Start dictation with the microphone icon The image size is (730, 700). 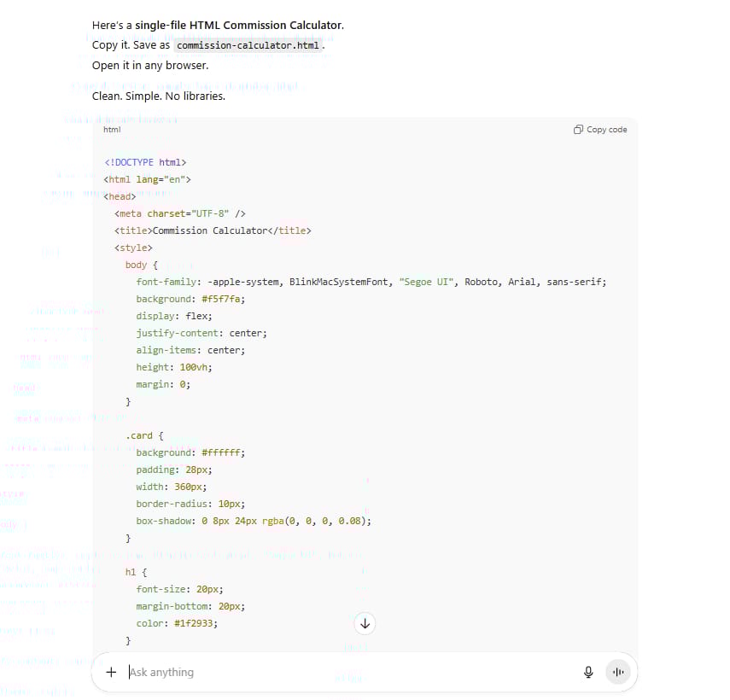coord(588,672)
